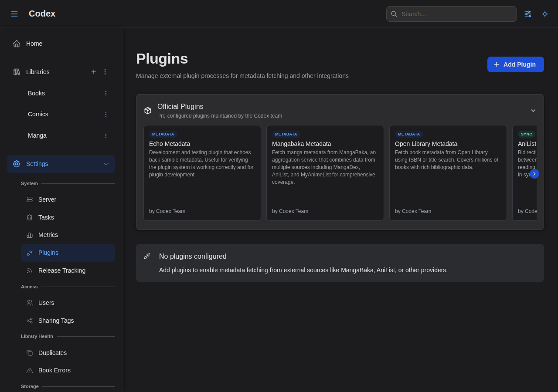The width and height of the screenshot is (558, 392).
Task: Open Comics library options menu
Action: coord(105,115)
